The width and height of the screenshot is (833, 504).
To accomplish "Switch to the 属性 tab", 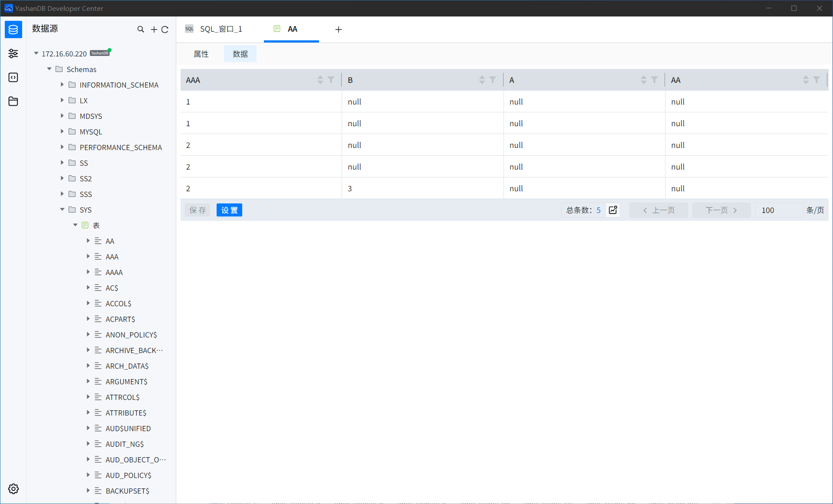I will [x=201, y=54].
